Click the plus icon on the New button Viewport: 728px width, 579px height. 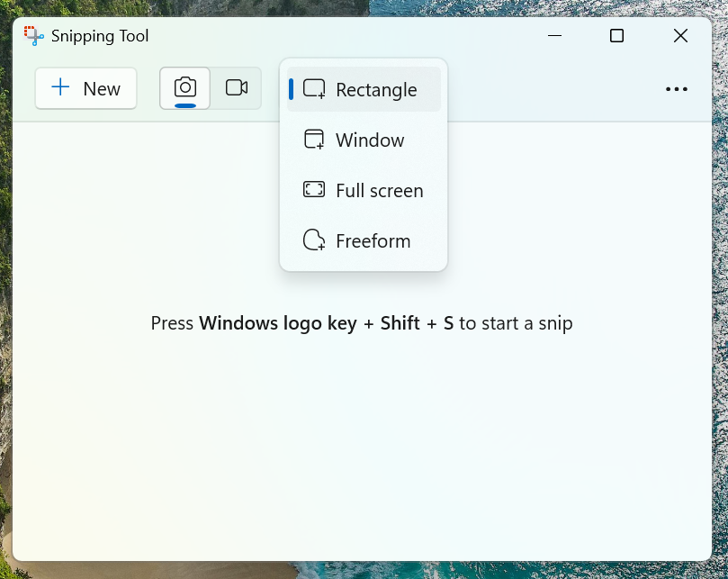[60, 87]
